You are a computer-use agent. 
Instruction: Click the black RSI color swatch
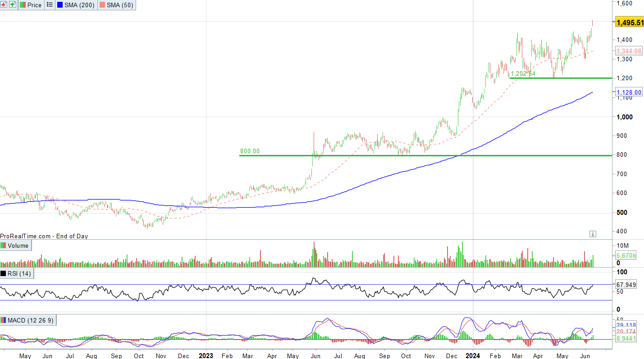tap(4, 273)
